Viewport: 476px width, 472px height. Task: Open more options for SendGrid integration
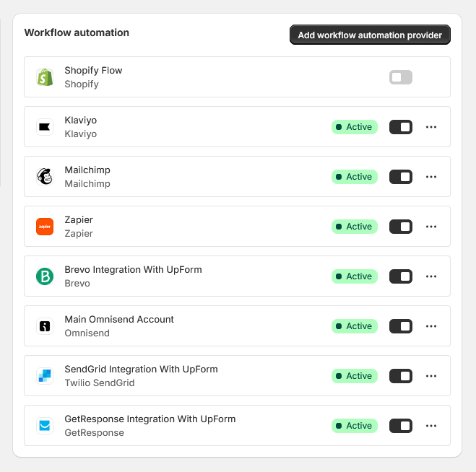(431, 376)
